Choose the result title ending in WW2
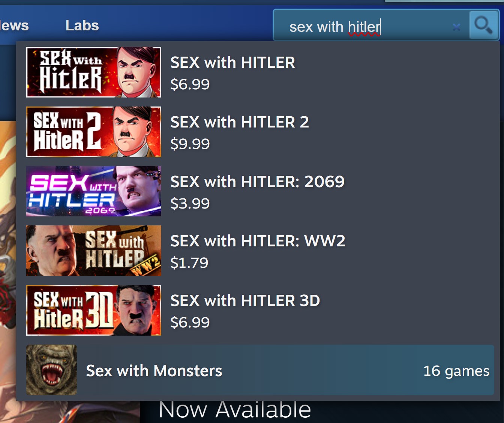 (x=258, y=241)
